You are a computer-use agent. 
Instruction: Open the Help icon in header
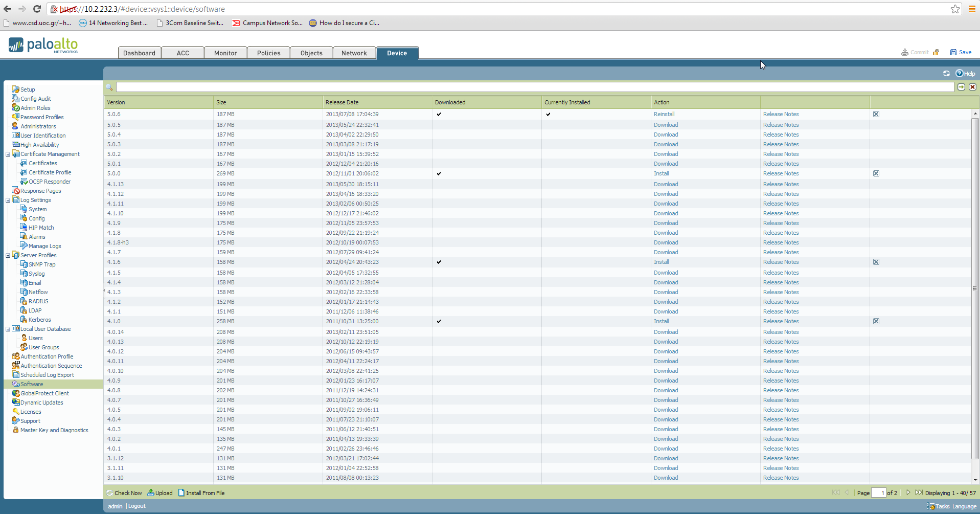click(960, 74)
